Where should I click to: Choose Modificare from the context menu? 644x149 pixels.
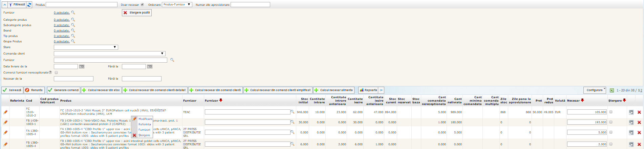pos(145,119)
